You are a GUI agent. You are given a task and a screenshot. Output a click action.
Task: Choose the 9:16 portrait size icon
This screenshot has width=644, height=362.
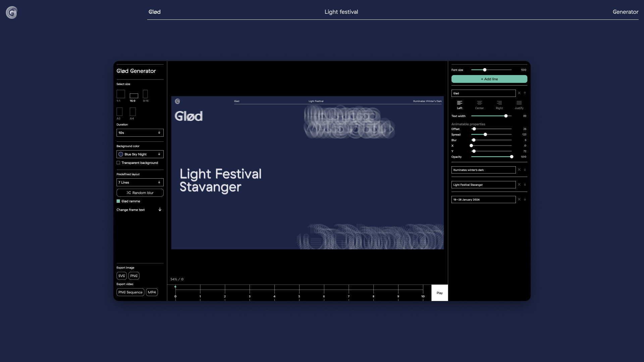tap(145, 94)
